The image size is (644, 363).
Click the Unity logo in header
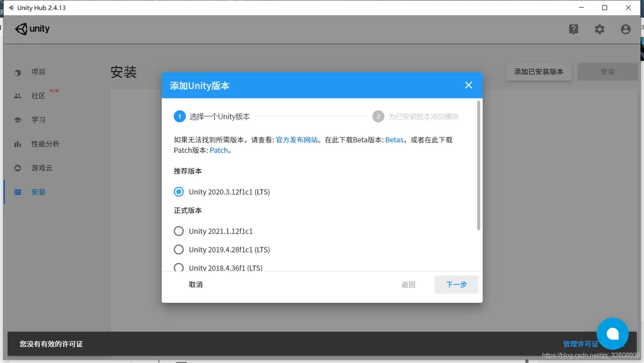[x=32, y=29]
